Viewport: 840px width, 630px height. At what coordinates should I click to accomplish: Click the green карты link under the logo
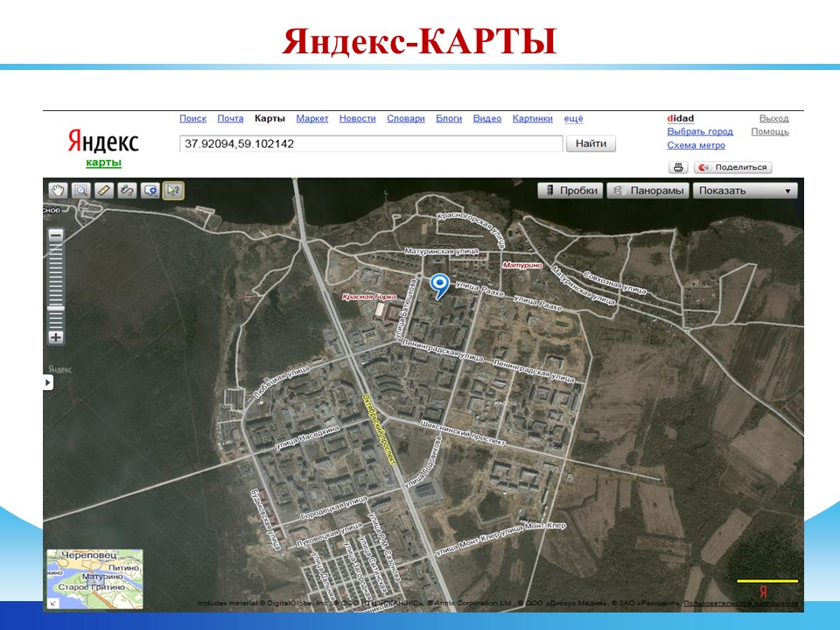pyautogui.click(x=103, y=163)
